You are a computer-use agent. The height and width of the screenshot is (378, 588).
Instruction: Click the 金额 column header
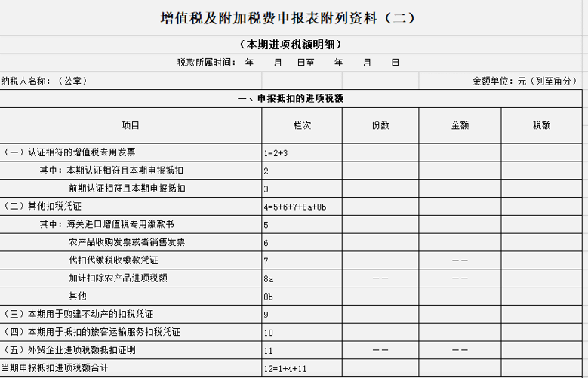coord(460,125)
